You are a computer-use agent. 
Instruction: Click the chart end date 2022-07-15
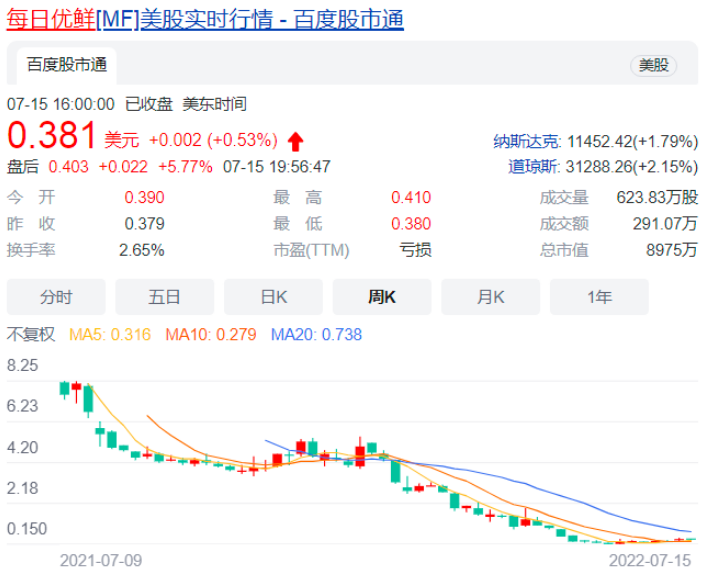650,561
